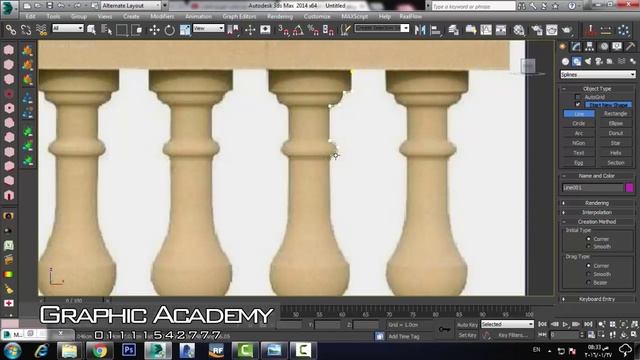Open the Rendering menu
The height and width of the screenshot is (360, 640).
280,16
